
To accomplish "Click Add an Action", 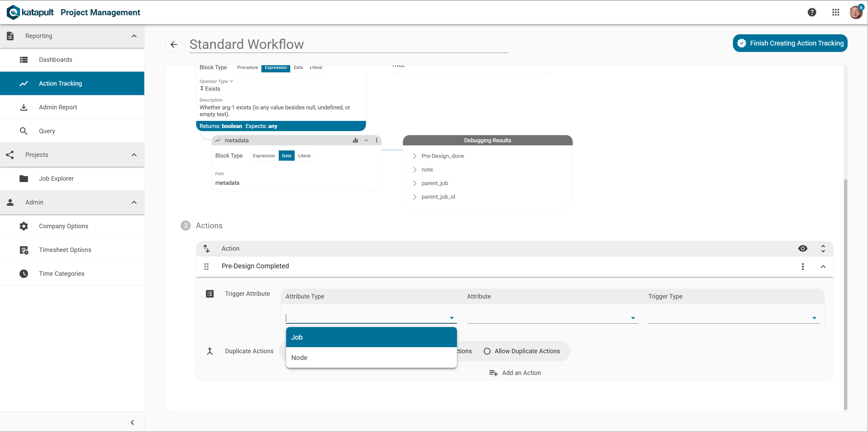I will pyautogui.click(x=515, y=373).
